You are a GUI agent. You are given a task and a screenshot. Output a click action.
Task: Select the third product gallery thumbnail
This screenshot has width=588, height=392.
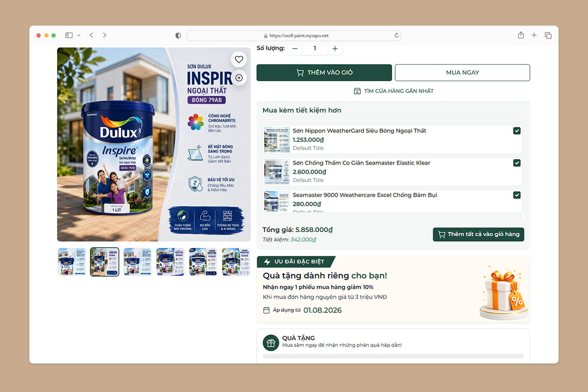pyautogui.click(x=138, y=262)
